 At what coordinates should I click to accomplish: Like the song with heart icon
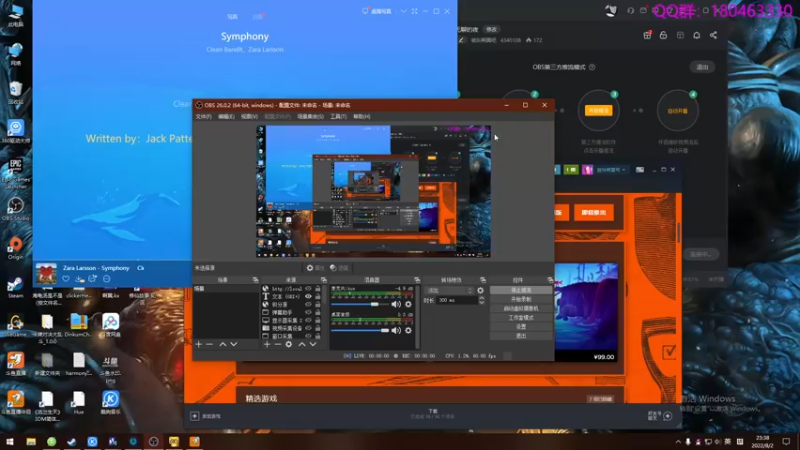pos(66,279)
